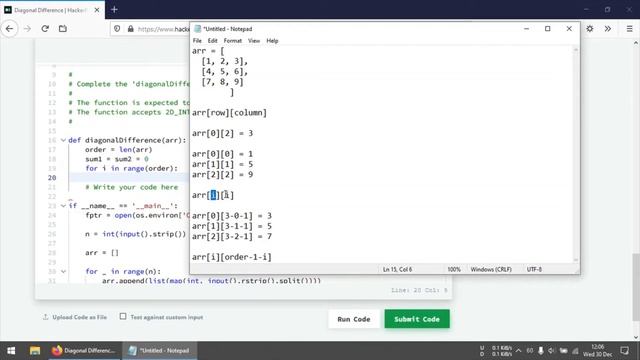Click the container icon next to reload
This screenshot has width=640, height=360.
63,29
